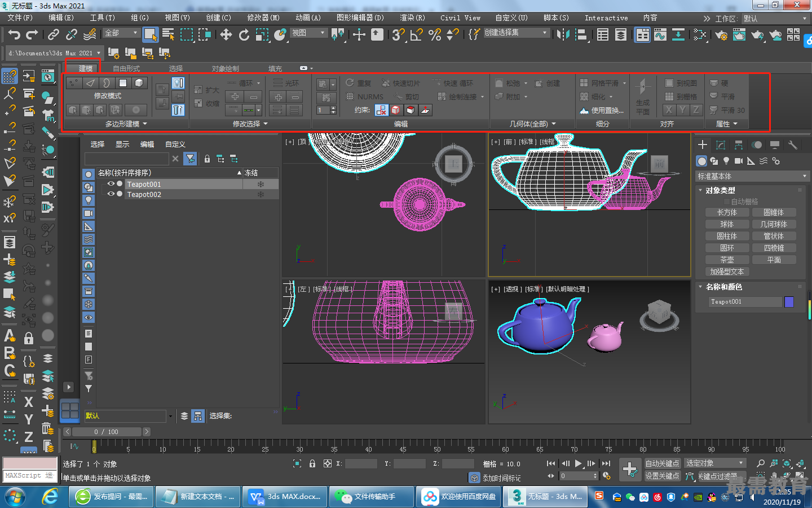Open Hierarchy panel tab icon
The height and width of the screenshot is (508, 812).
739,145
